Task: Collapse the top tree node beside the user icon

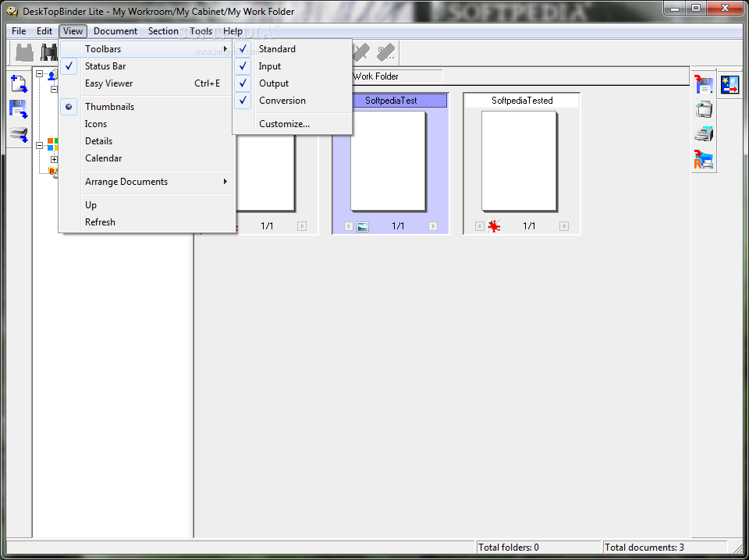Action: coord(39,74)
